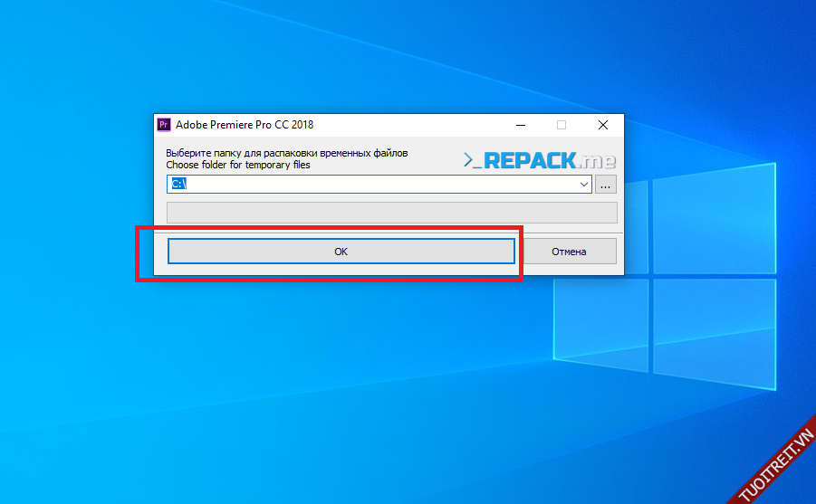The image size is (816, 504).
Task: Minimize the Adobe Premiere Pro installer window
Action: click(520, 125)
